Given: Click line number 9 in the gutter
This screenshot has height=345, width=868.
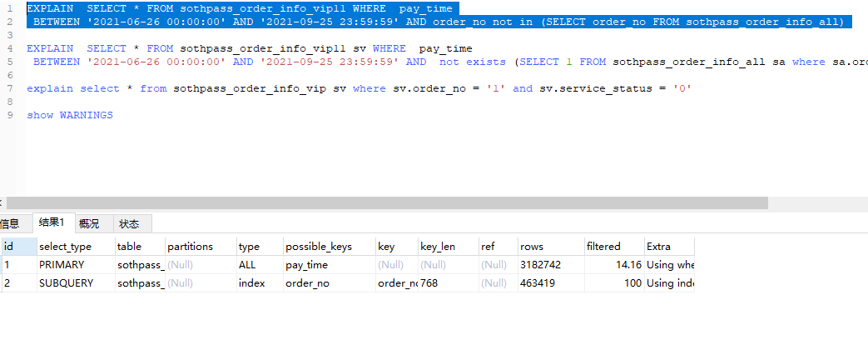Looking at the screenshot, I should click(x=9, y=115).
